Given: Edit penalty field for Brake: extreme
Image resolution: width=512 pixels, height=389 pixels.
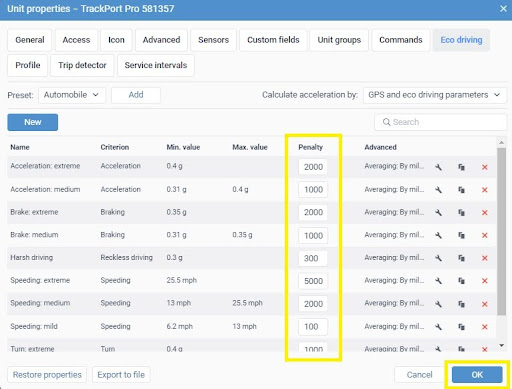Looking at the screenshot, I should point(313,212).
